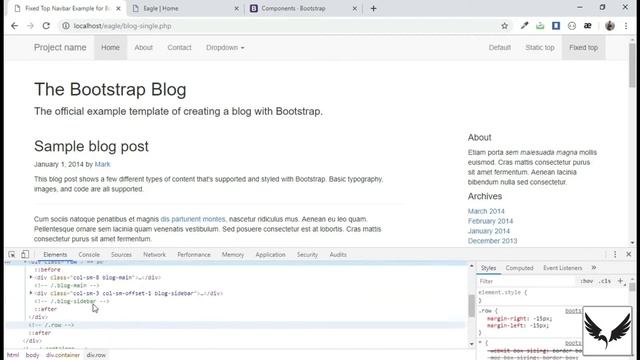This screenshot has height=360, width=640.
Task: Open the Sources tab in DevTools
Action: 121,254
